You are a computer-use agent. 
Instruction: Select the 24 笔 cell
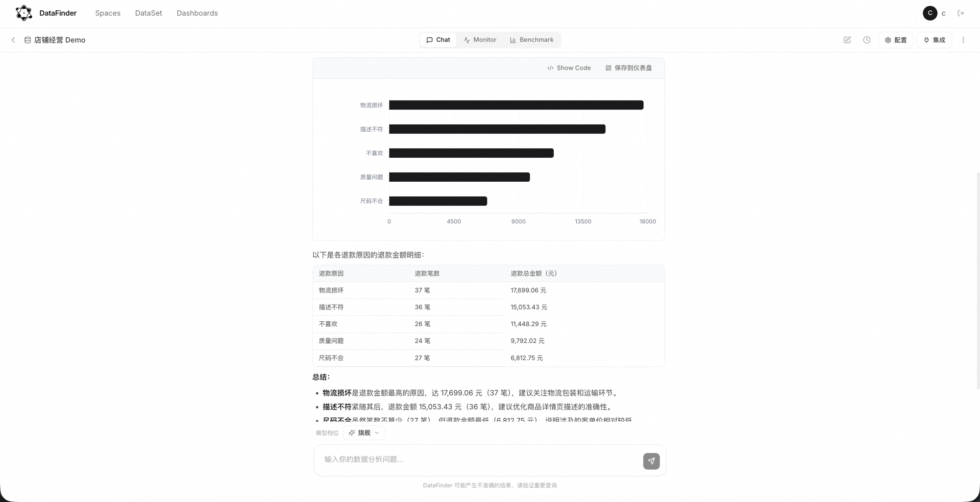tap(422, 341)
